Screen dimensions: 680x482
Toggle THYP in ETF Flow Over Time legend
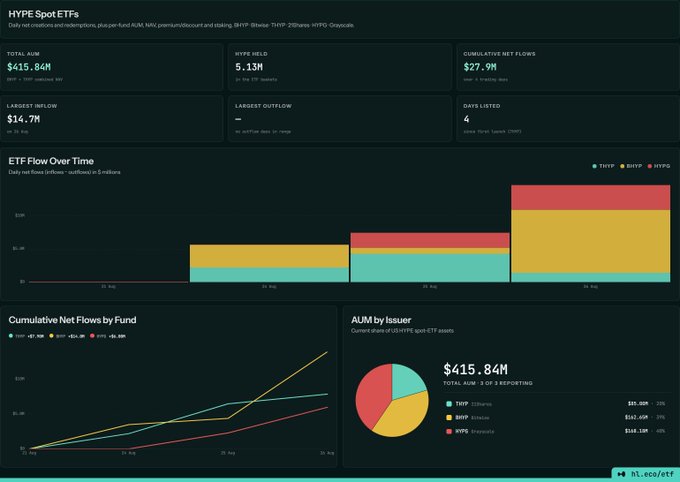(603, 166)
